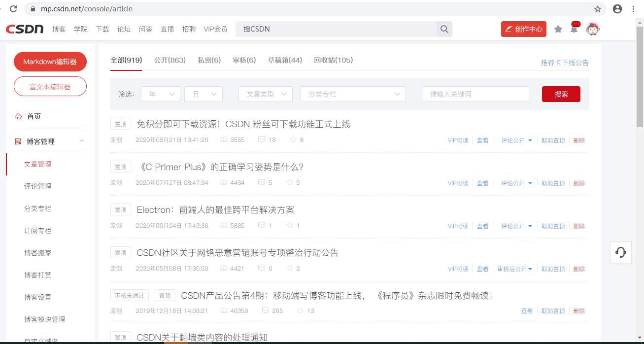Click the read-count icon beside 5885

pyautogui.click(x=224, y=226)
